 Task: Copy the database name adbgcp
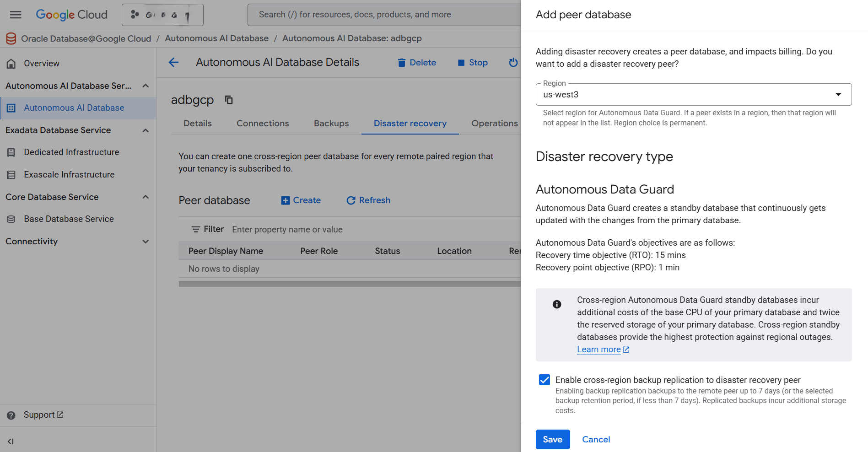(x=228, y=100)
